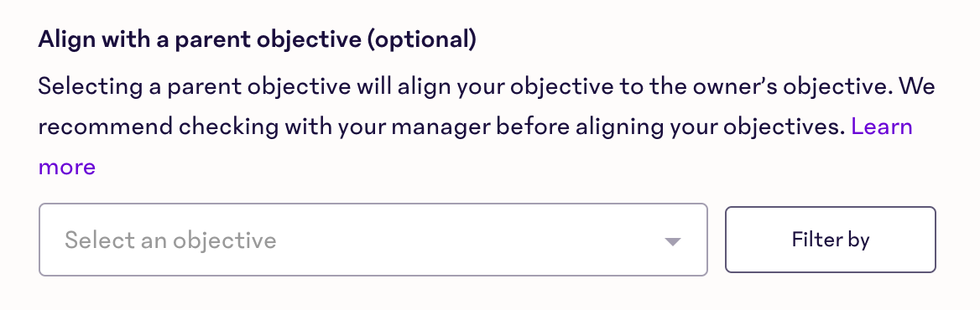The height and width of the screenshot is (310, 980).
Task: Focus the parent objective selection field
Action: (x=373, y=240)
